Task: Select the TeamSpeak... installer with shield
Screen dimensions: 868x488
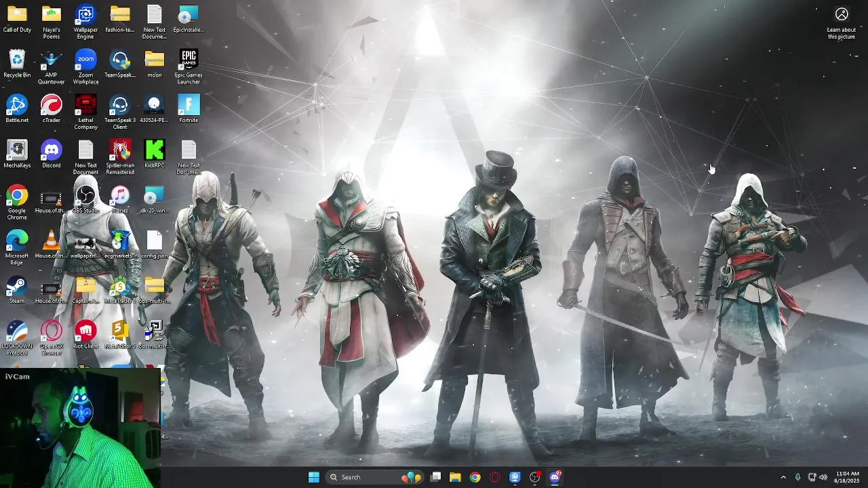Action: (x=120, y=64)
